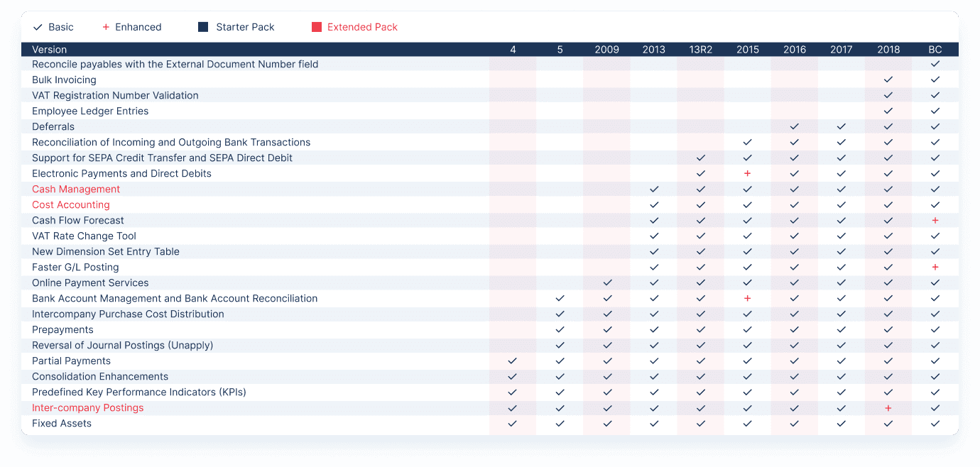Click the Extended Pack legend label
Image resolution: width=980 pixels, height=467 pixels.
tap(361, 27)
